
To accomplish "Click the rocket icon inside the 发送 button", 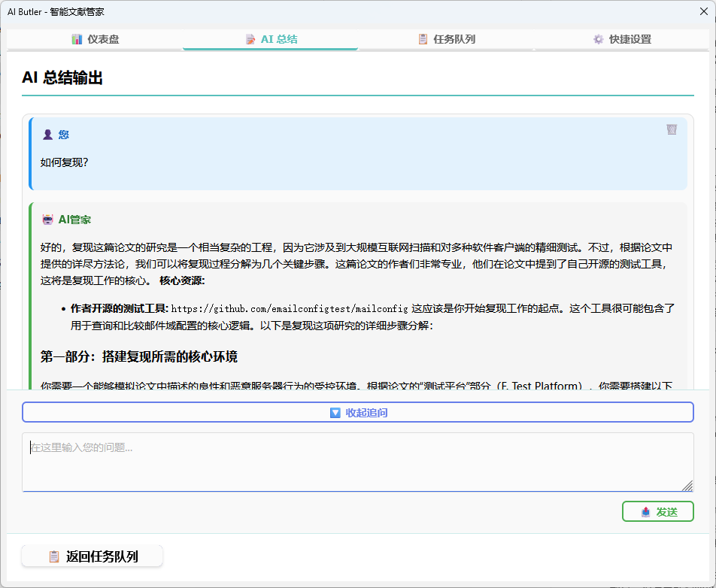I will (x=648, y=511).
